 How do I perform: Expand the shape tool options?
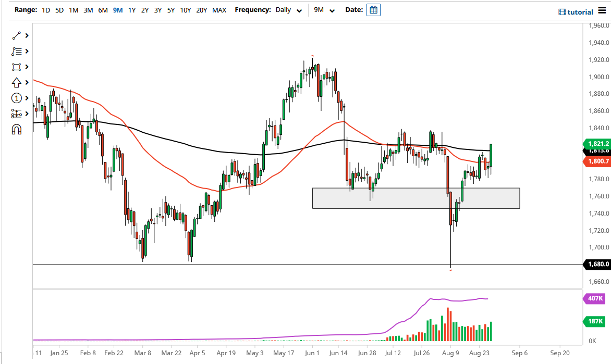click(x=27, y=67)
